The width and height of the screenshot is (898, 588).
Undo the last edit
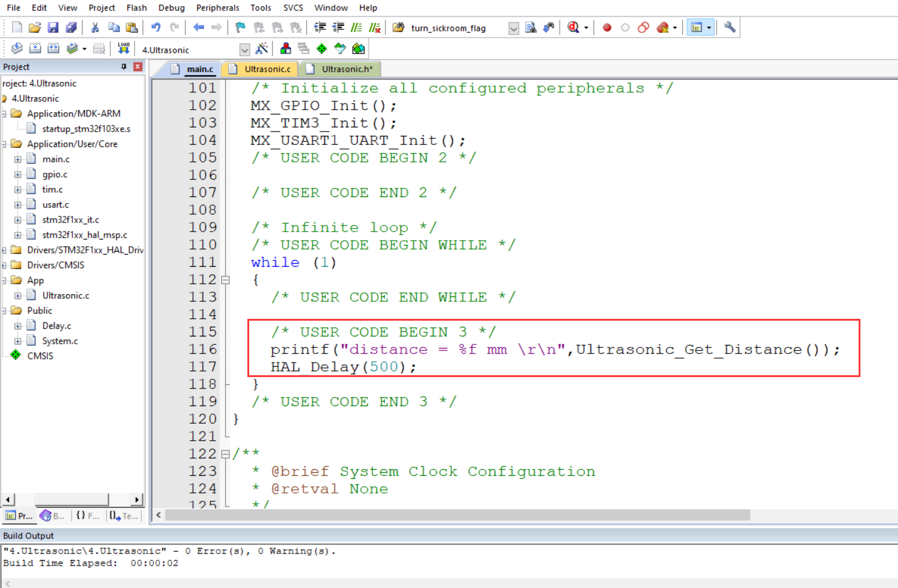coord(156,27)
